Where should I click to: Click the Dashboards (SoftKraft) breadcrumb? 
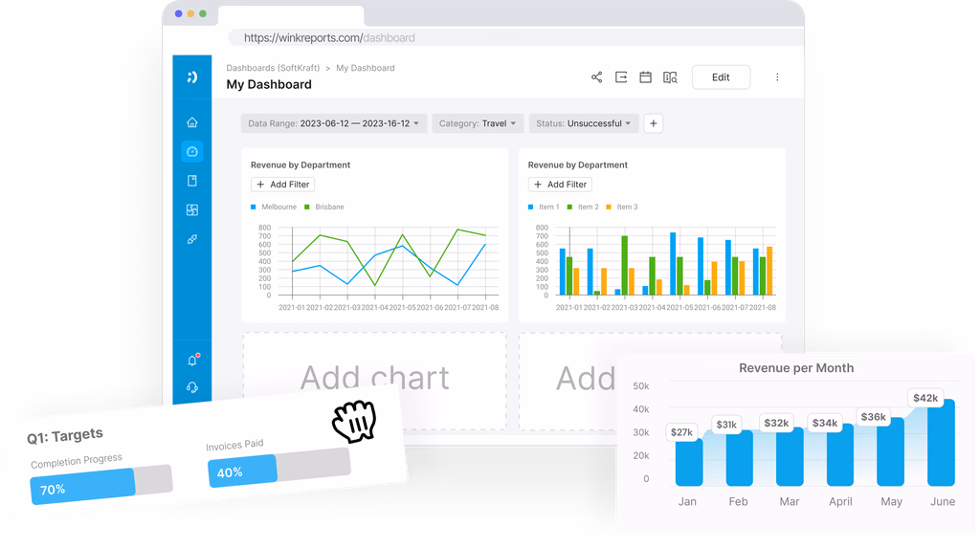click(x=272, y=68)
